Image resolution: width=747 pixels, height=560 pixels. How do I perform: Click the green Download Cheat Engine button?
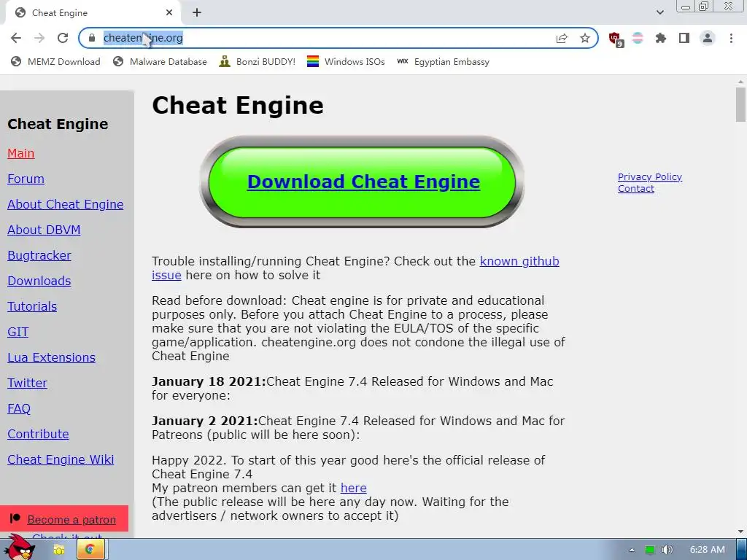[363, 182]
